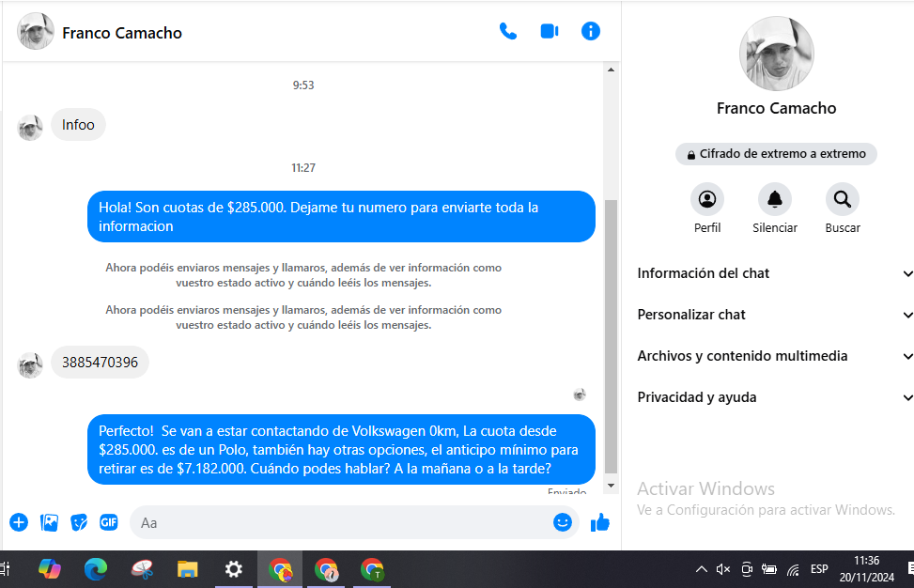This screenshot has height=588, width=914.
Task: Send a thumbs-up like
Action: tap(600, 522)
